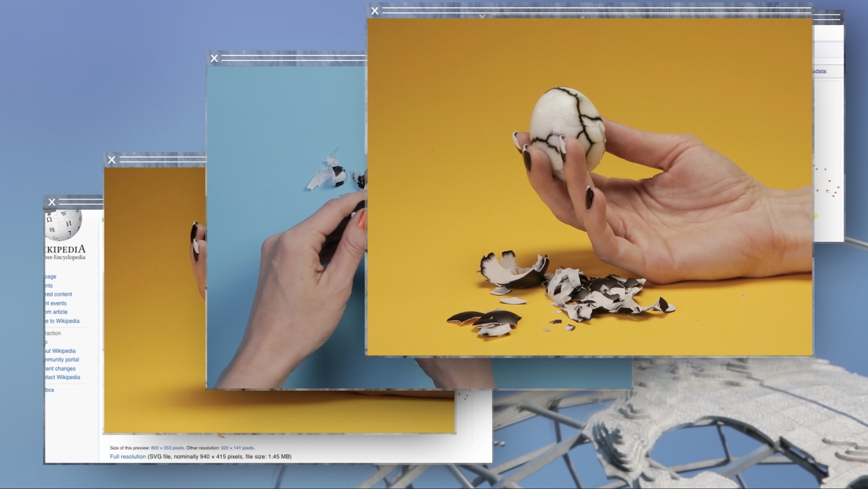The image size is (868, 489).
Task: Close the front peeled egg window
Action: click(x=374, y=11)
